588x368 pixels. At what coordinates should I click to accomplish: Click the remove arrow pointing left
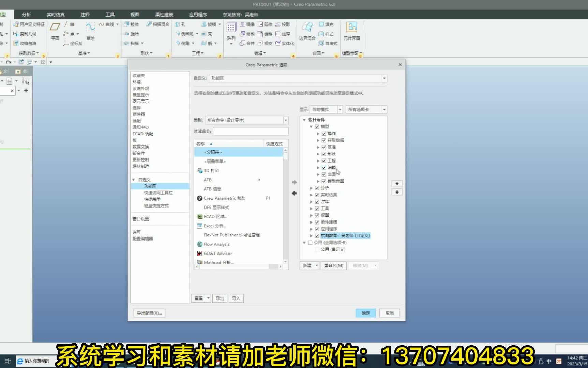point(294,193)
